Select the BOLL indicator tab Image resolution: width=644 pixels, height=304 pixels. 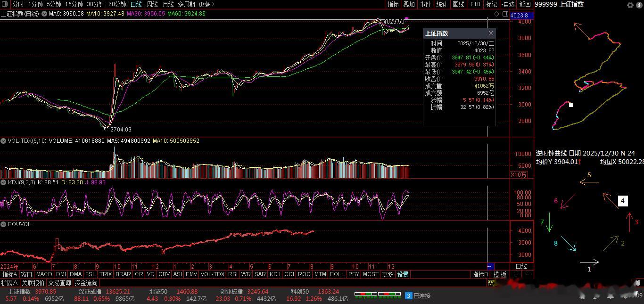pyautogui.click(x=337, y=274)
